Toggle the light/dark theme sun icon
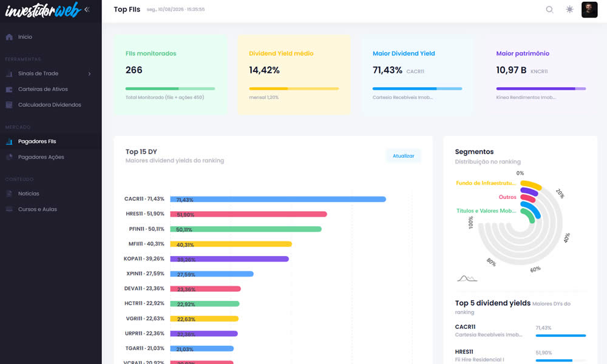The width and height of the screenshot is (607, 364). [569, 9]
